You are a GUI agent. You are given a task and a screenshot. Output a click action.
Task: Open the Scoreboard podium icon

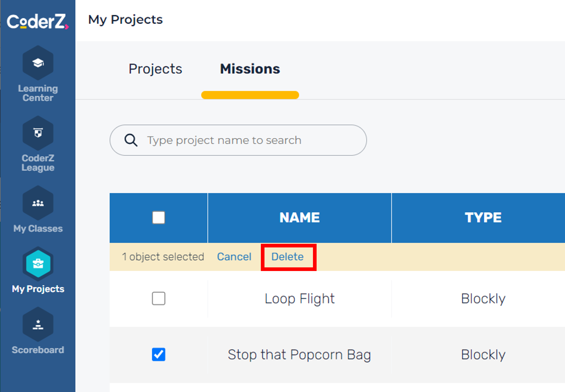pyautogui.click(x=38, y=324)
